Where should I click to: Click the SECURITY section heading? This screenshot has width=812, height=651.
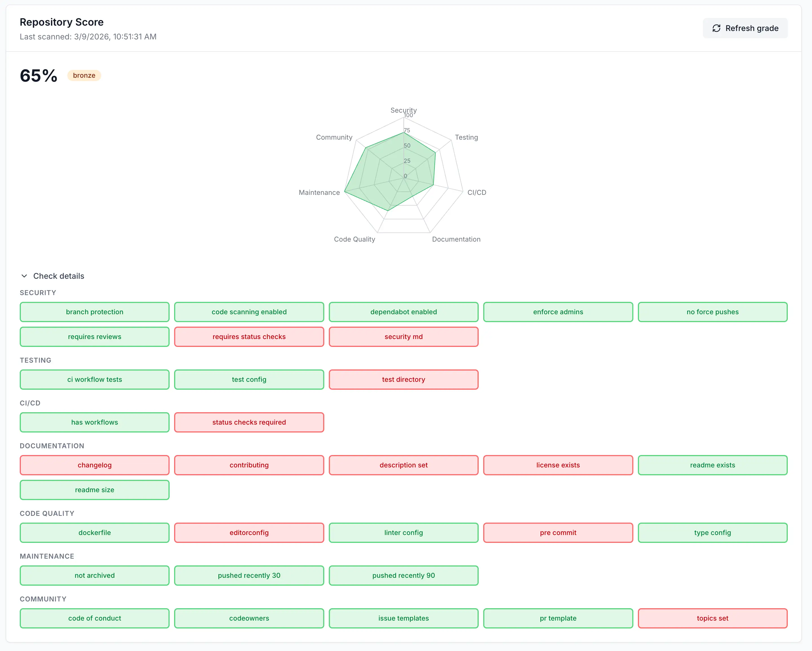click(38, 293)
